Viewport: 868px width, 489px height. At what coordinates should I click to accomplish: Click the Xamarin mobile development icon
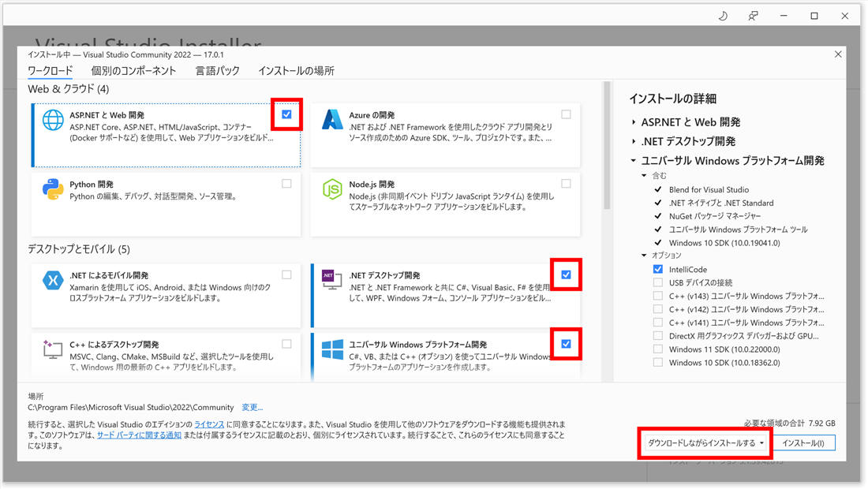point(53,281)
